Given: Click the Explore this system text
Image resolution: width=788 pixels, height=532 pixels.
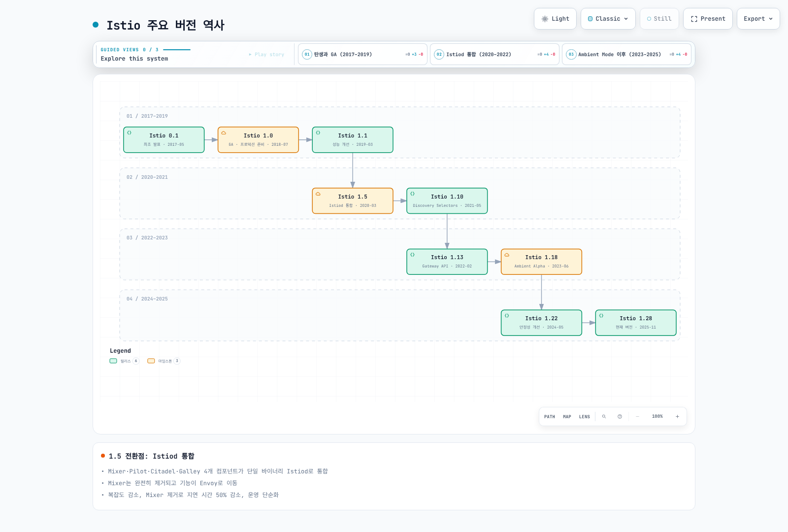Looking at the screenshot, I should [x=134, y=59].
